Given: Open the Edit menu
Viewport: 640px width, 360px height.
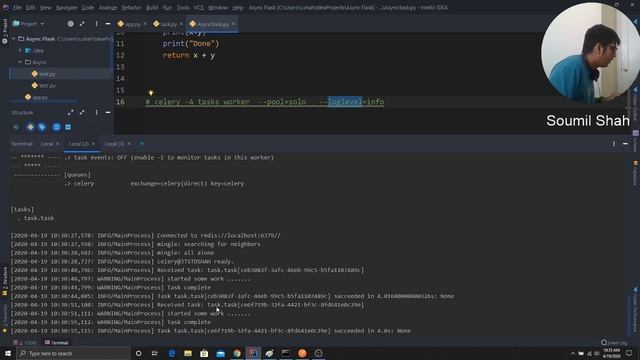Looking at the screenshot, I should click(31, 7).
